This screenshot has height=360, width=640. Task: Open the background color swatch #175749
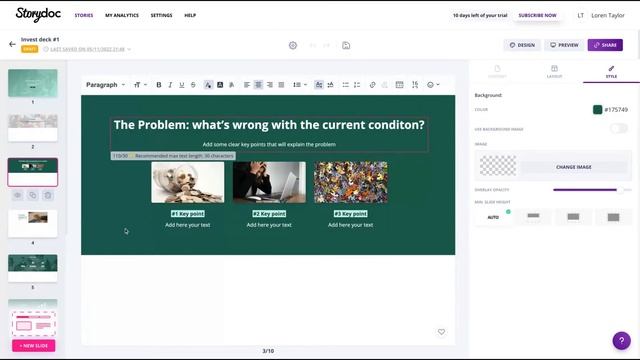597,109
